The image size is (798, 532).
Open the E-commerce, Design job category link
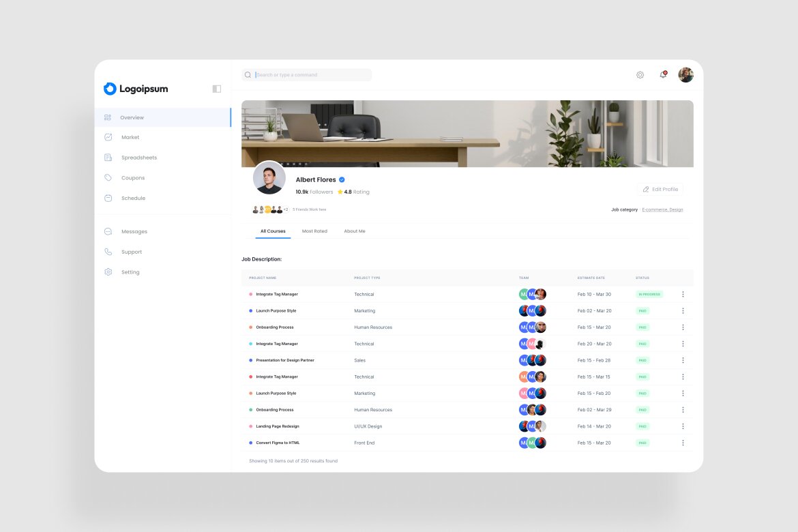pyautogui.click(x=662, y=209)
